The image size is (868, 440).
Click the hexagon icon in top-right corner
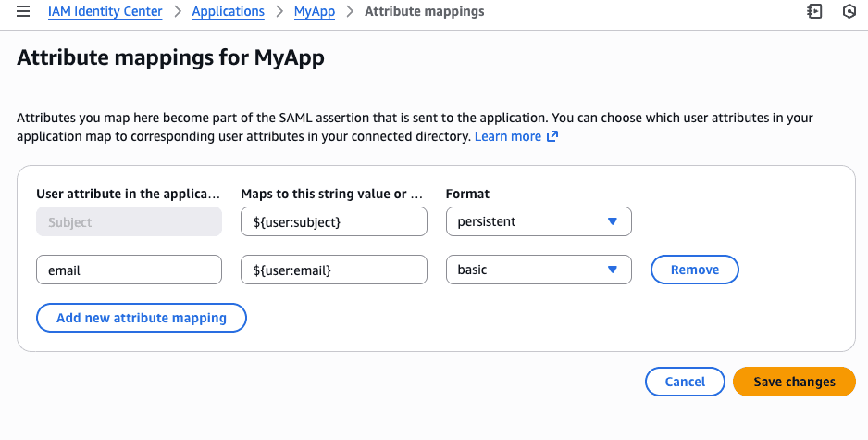coord(849,12)
